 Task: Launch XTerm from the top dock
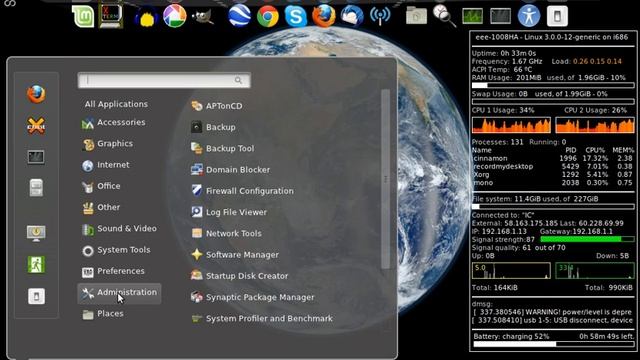(x=110, y=16)
